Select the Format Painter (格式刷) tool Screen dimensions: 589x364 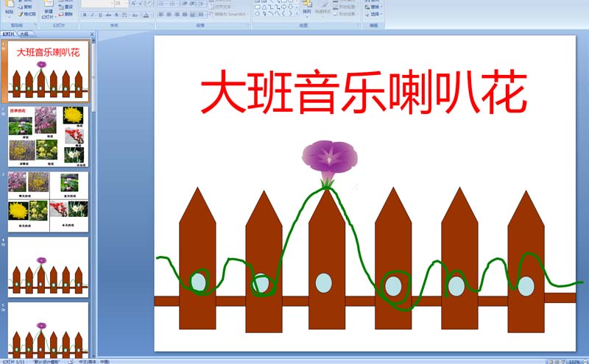(27, 14)
